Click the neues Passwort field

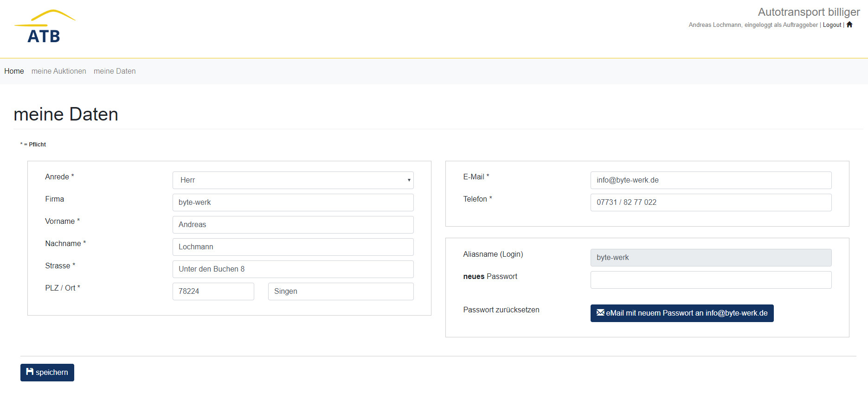click(x=710, y=280)
